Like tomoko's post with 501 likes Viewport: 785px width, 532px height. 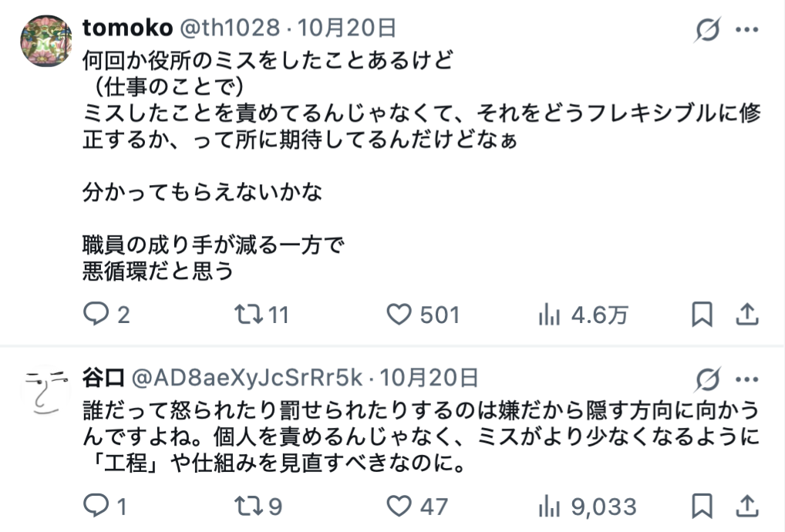398,315
